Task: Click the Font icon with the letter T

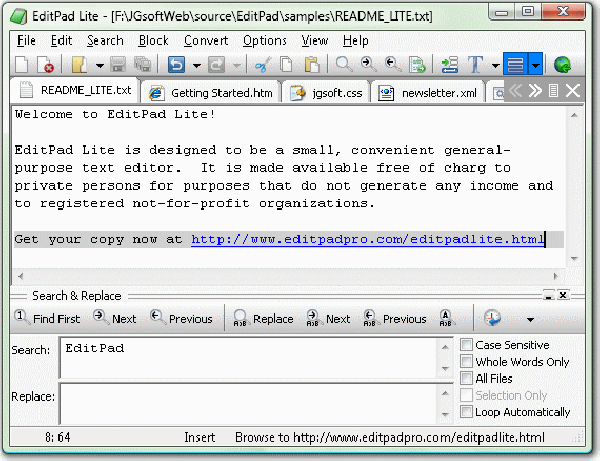Action: coord(476,64)
